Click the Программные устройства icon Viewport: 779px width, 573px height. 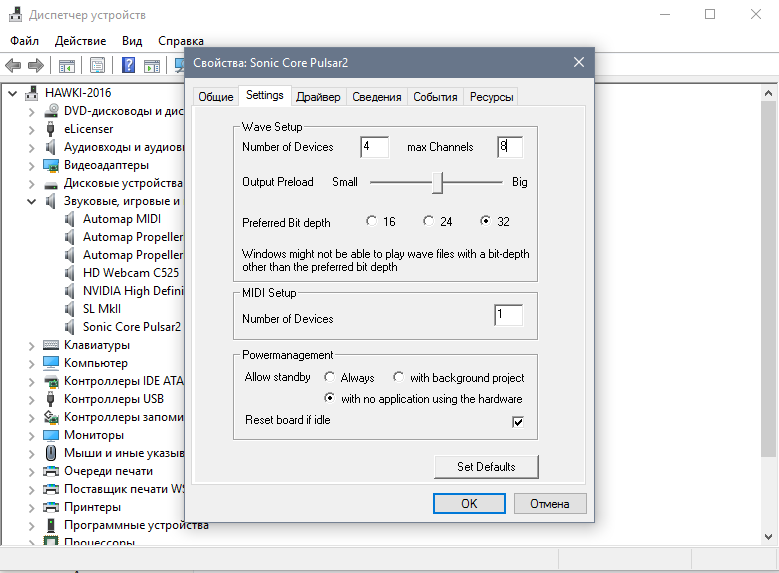point(51,525)
